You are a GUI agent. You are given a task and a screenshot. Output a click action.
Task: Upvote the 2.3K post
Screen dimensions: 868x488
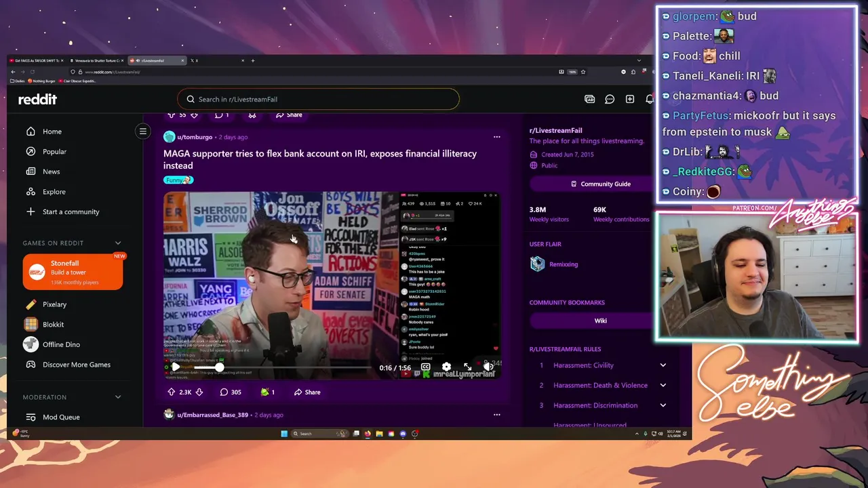coord(171,392)
